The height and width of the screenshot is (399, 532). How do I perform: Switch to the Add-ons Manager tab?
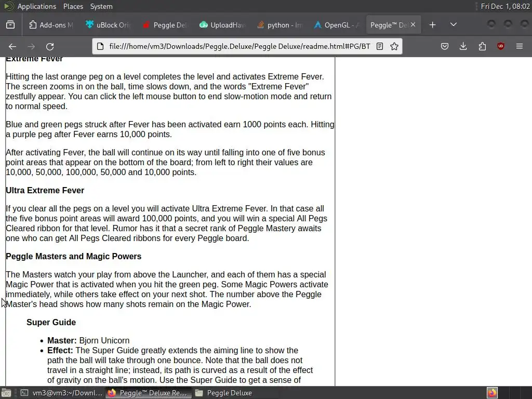(x=51, y=25)
